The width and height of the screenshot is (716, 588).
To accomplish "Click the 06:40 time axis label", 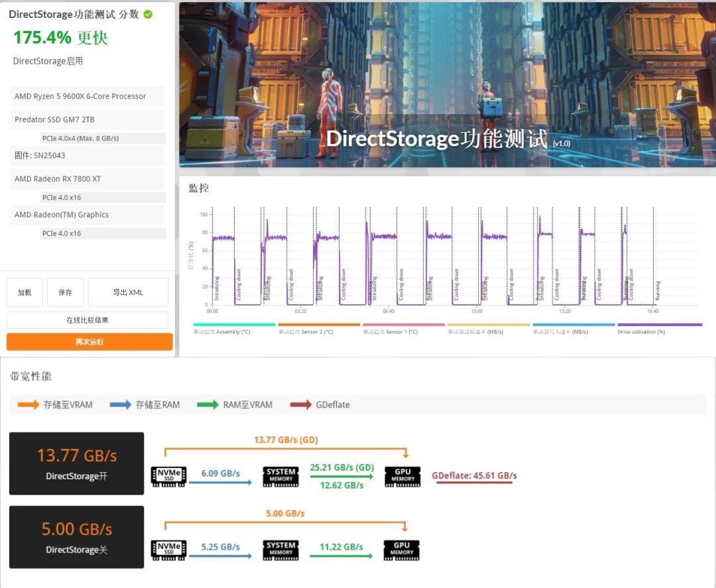I will tap(388, 312).
